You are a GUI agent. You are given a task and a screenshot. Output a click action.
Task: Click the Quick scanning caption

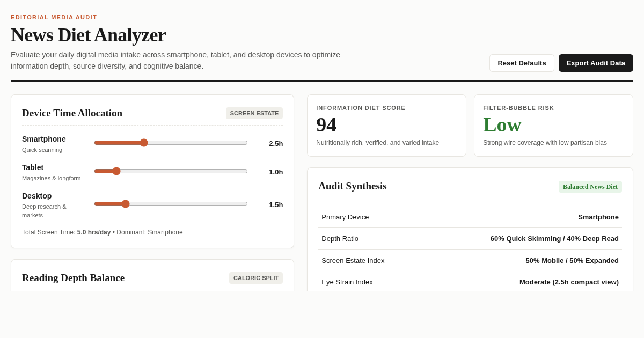tap(42, 150)
